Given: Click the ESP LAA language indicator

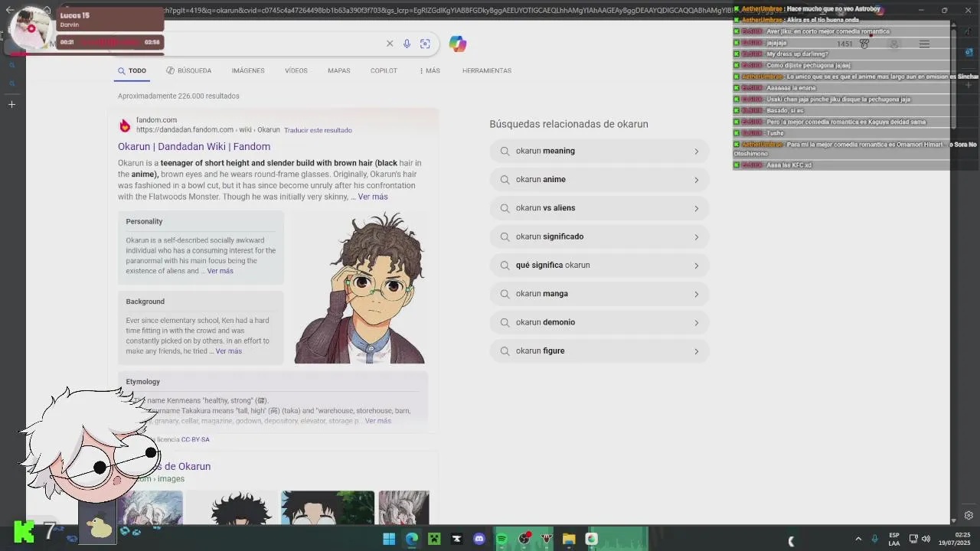Looking at the screenshot, I should 894,539.
